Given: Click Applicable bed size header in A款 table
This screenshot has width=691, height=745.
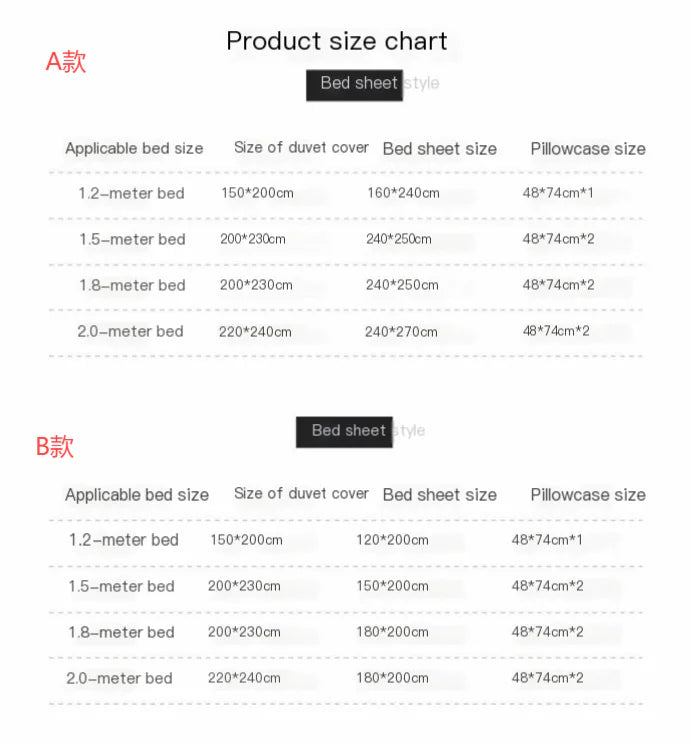Looking at the screenshot, I should coord(134,149).
